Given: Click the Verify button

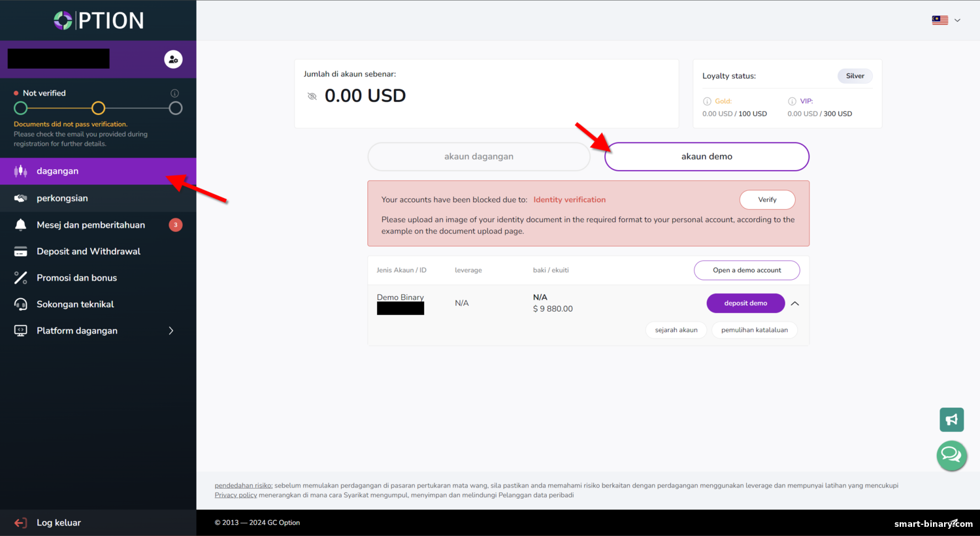Looking at the screenshot, I should [767, 200].
